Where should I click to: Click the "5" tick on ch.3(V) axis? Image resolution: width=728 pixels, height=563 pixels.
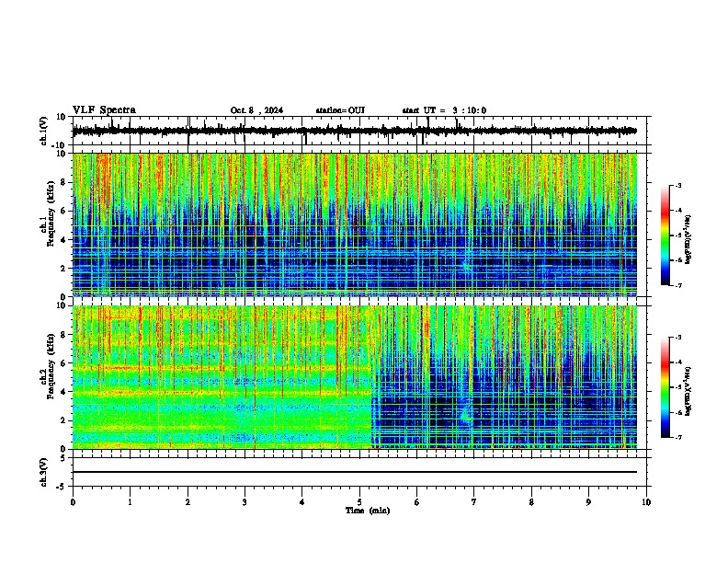coord(64,458)
